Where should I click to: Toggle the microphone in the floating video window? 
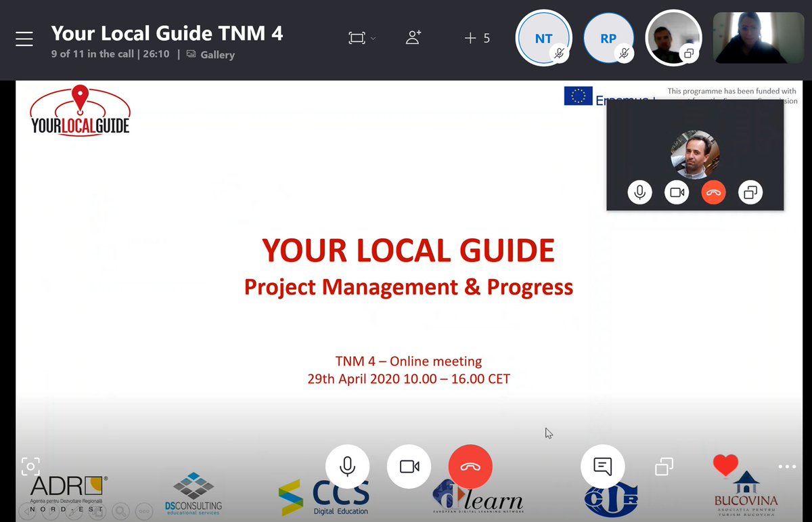(x=639, y=192)
